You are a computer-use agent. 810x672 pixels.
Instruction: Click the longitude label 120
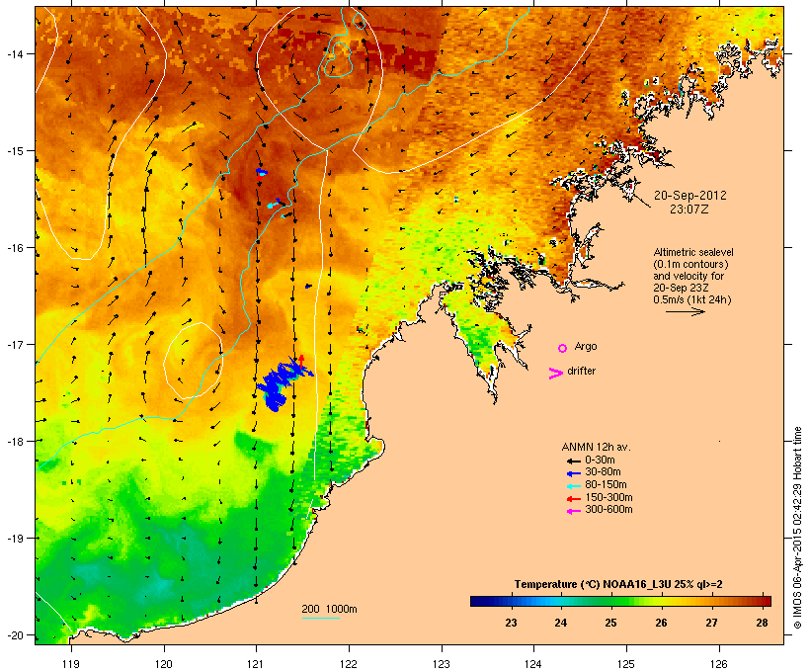164,664
